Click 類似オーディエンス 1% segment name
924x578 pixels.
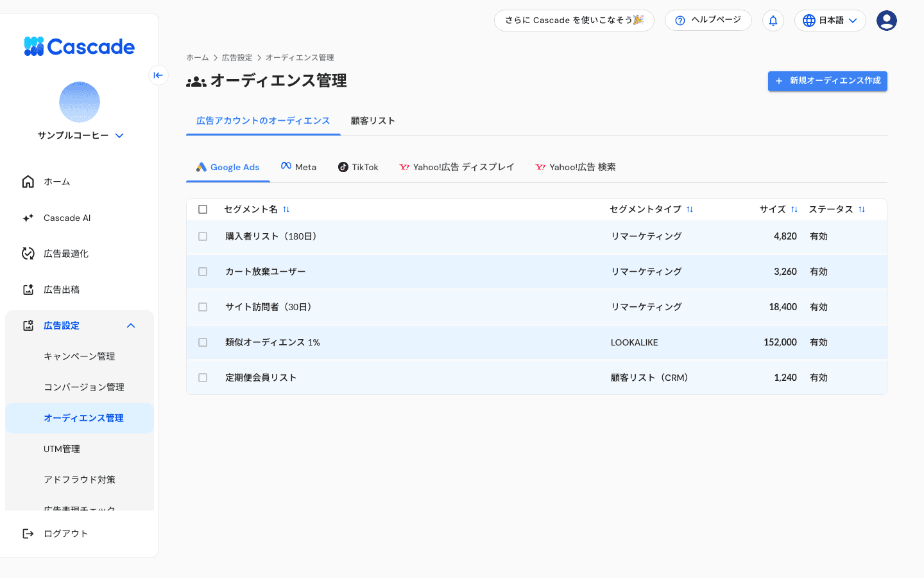(x=273, y=342)
